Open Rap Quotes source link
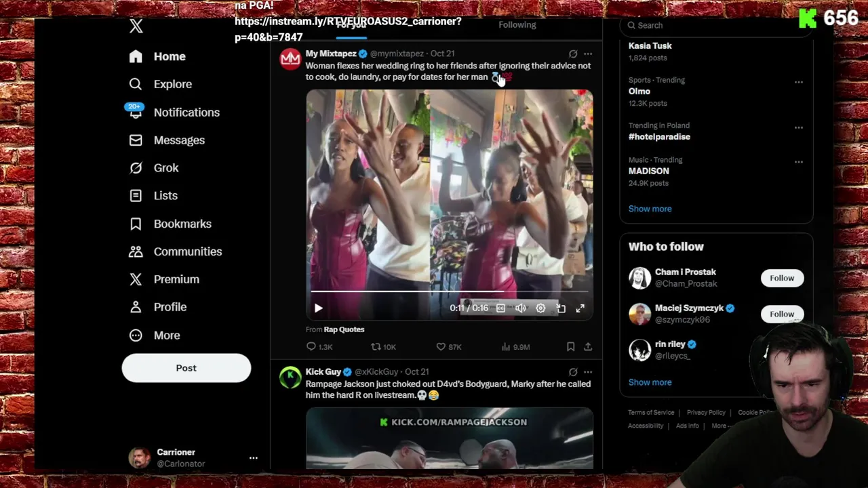 [344, 329]
